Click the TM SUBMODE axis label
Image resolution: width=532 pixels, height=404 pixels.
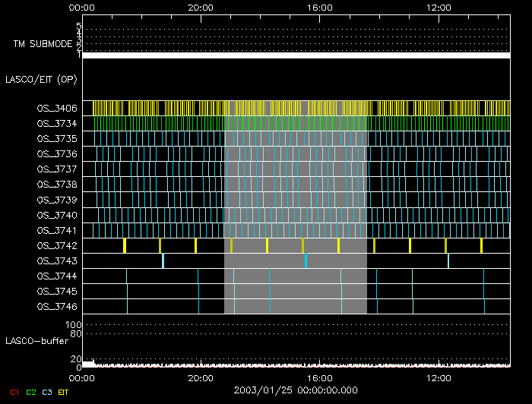[43, 44]
